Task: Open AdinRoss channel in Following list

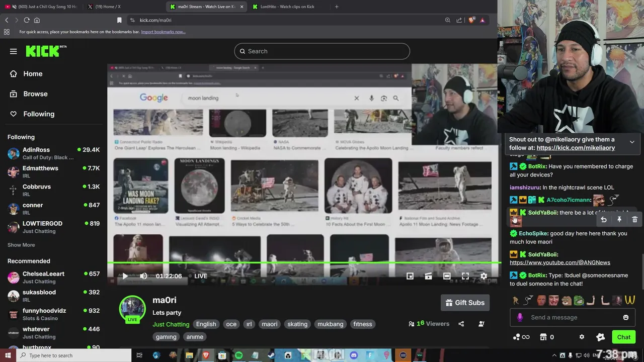Action: tap(53, 153)
